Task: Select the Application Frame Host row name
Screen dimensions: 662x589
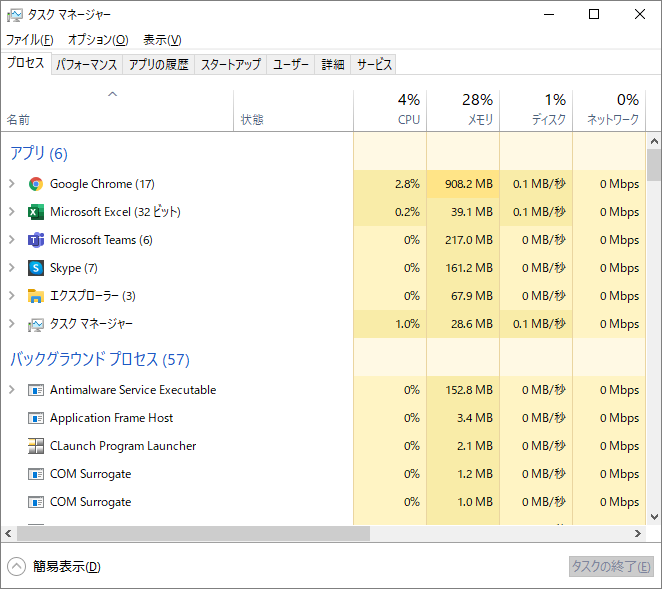Action: click(x=111, y=418)
